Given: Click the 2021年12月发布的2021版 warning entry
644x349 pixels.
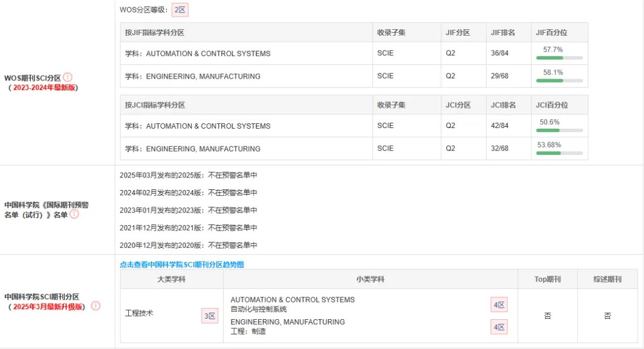Looking at the screenshot, I should (188, 228).
